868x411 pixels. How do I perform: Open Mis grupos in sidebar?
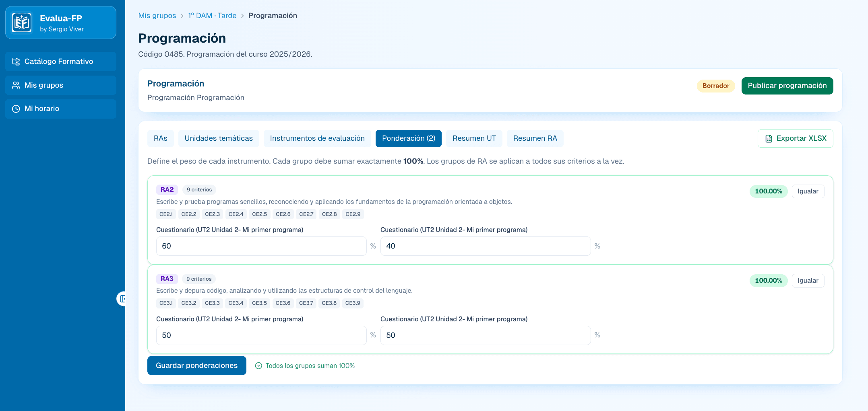(x=61, y=85)
